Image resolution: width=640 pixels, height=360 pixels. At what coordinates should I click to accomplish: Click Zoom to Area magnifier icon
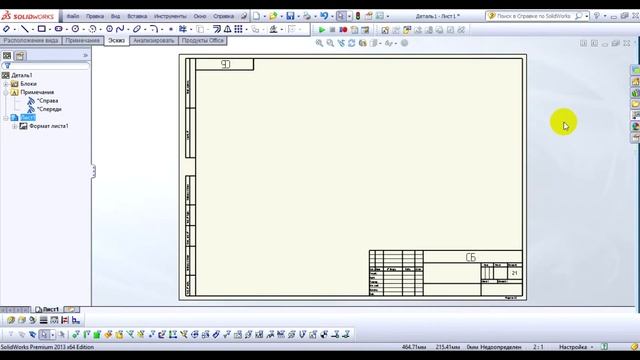click(x=330, y=43)
